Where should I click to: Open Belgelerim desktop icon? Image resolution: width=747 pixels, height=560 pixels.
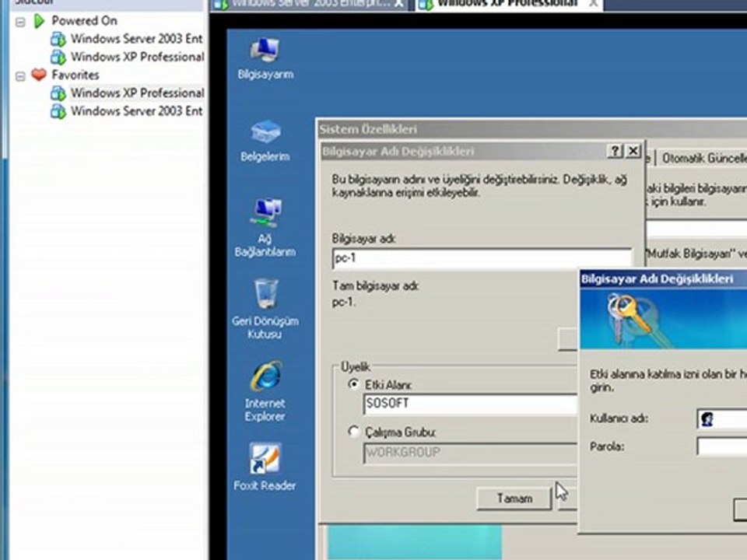(x=265, y=141)
